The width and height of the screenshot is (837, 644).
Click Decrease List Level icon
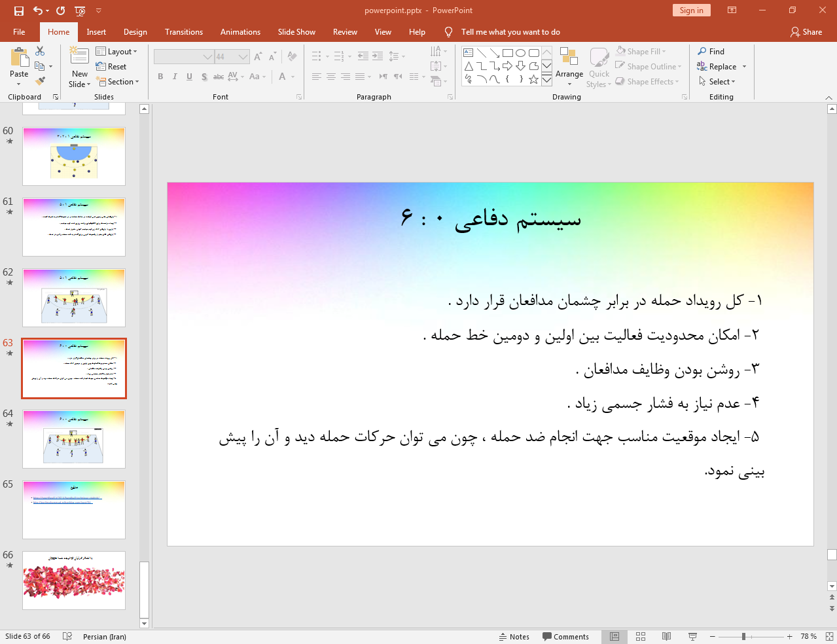(363, 56)
